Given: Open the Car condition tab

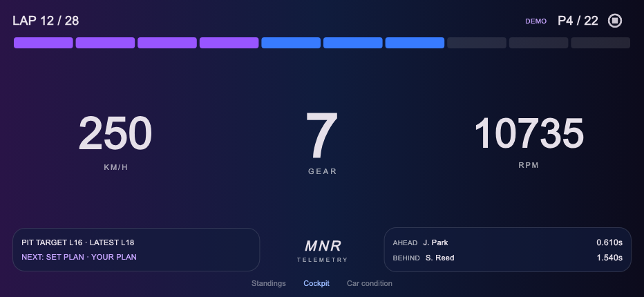Looking at the screenshot, I should click(x=369, y=283).
